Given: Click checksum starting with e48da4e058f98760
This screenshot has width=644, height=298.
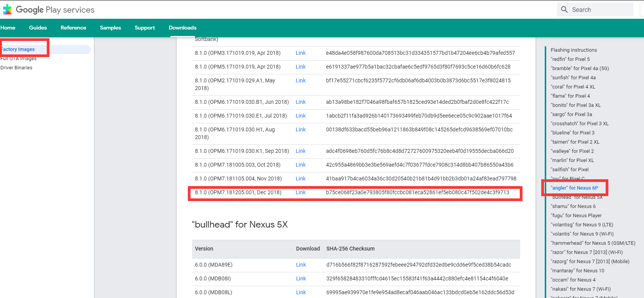Looking at the screenshot, I should tap(421, 53).
